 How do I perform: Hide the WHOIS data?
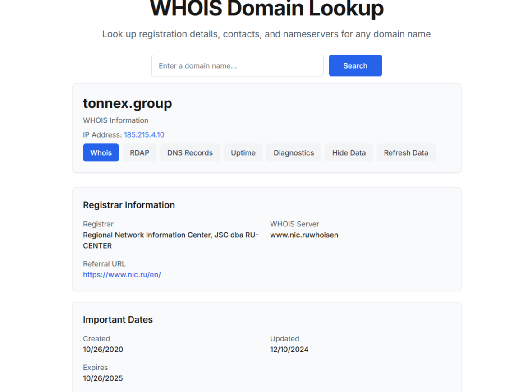pos(349,152)
